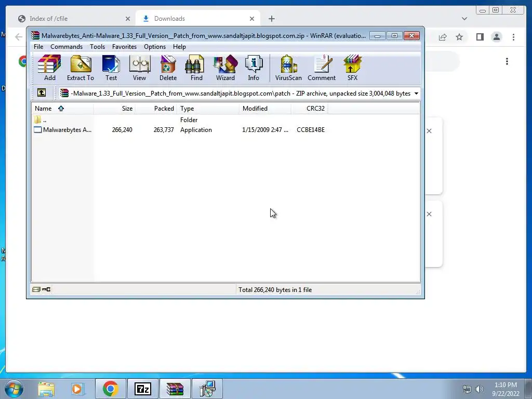
Task: Sort by the Type column header
Action: point(208,108)
